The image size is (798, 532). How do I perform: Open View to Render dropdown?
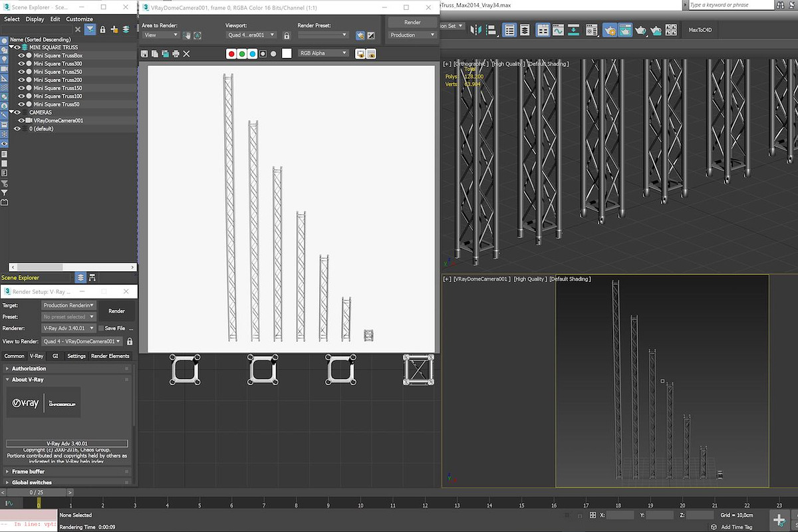point(82,341)
